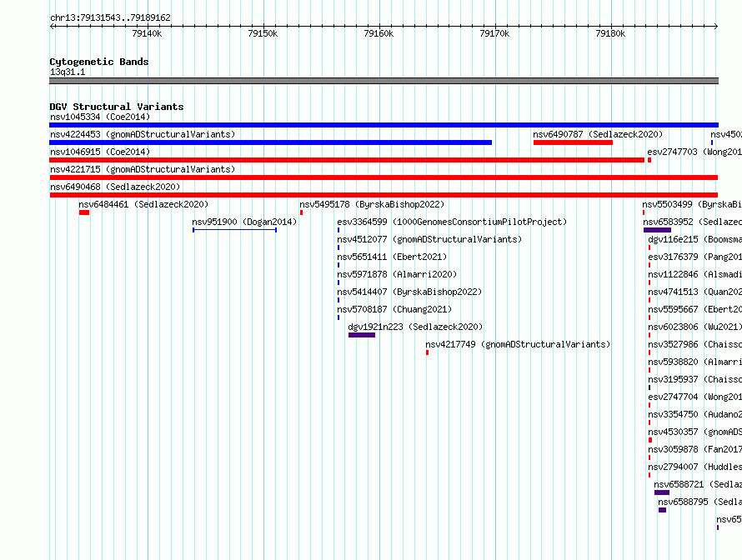This screenshot has height=560, width=742.
Task: Open the nsv5495178 (ByrskaBishop2022) label
Action: click(372, 204)
